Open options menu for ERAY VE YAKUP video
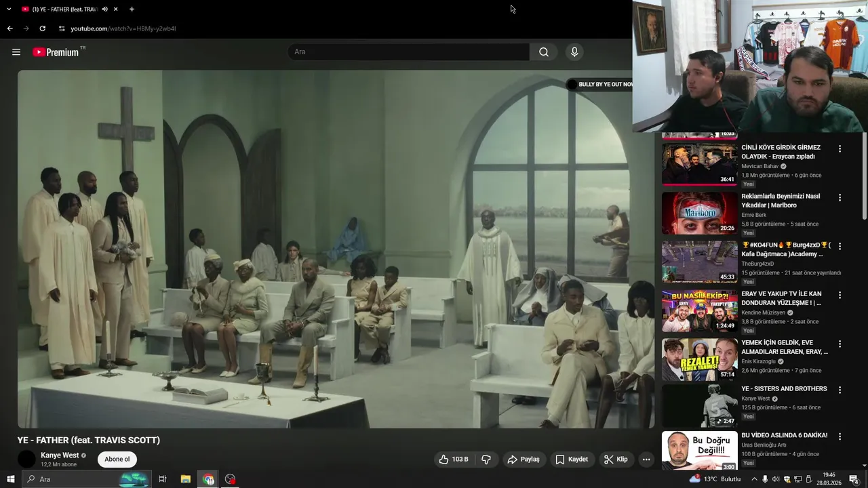This screenshot has height=488, width=868. 840,295
